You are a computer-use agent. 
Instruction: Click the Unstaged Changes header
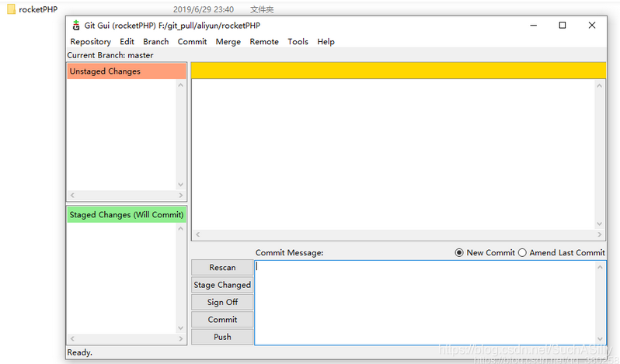[x=127, y=71]
